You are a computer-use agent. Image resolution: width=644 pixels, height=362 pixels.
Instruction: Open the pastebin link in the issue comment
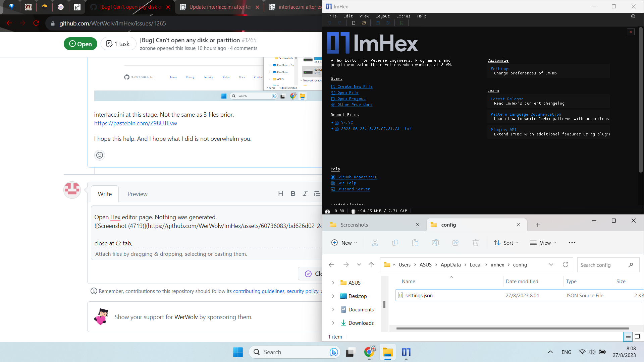[135, 123]
